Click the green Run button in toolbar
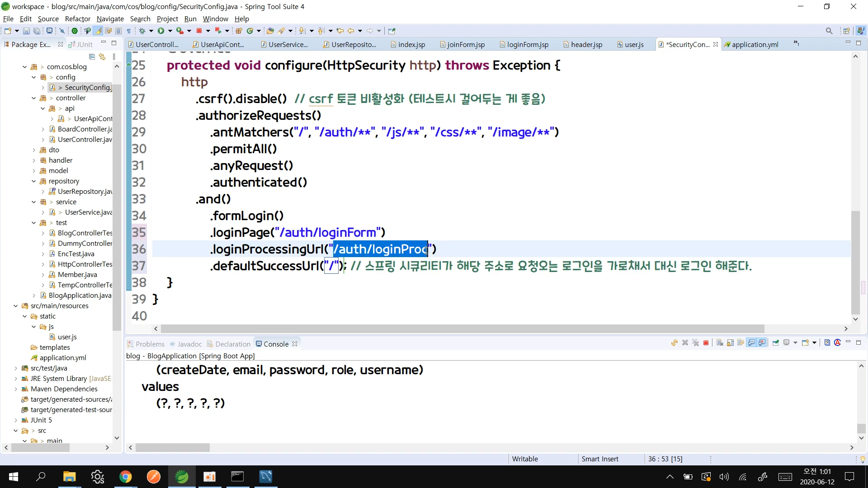Viewport: 868px width, 488px height. [160, 31]
